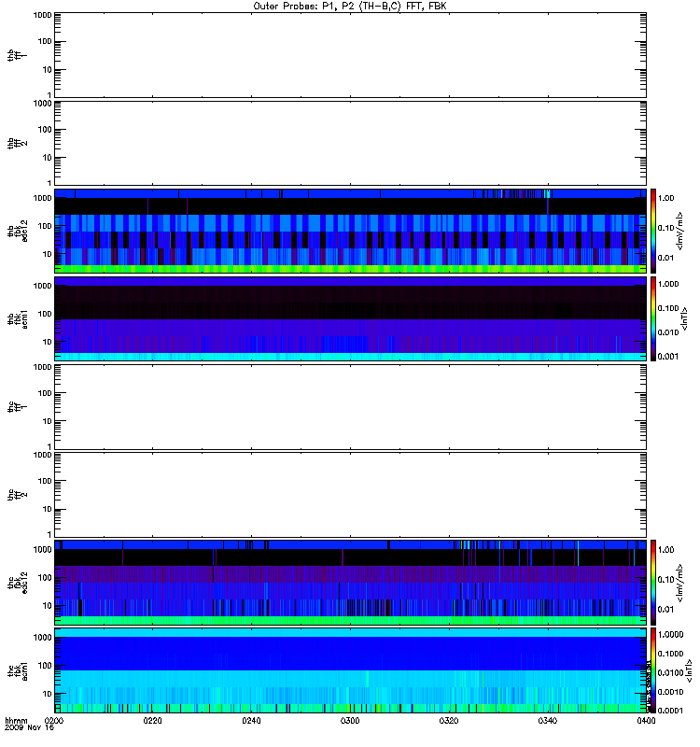Click the 'thb fff 2' y-axis title
This screenshot has height=747, width=700.
click(x=17, y=144)
